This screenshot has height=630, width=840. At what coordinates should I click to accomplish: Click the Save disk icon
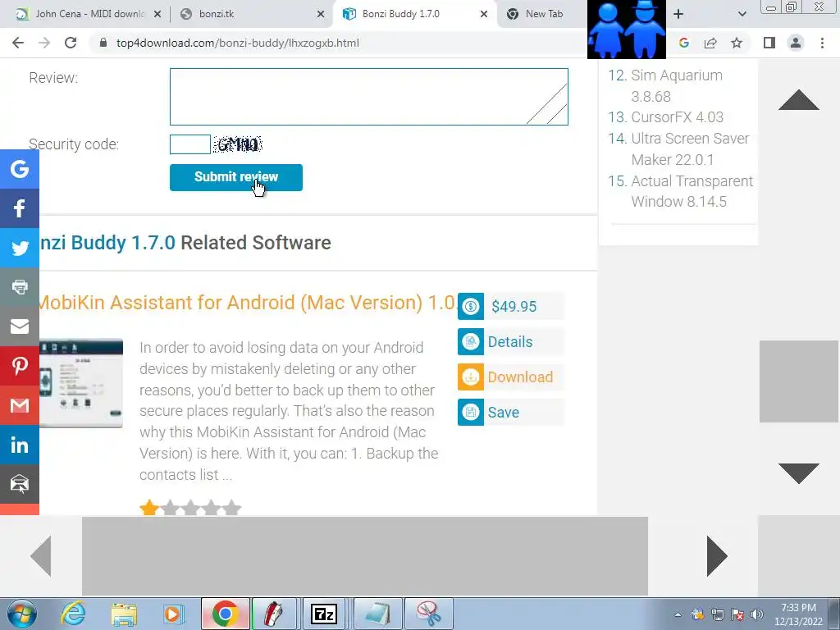click(x=471, y=413)
